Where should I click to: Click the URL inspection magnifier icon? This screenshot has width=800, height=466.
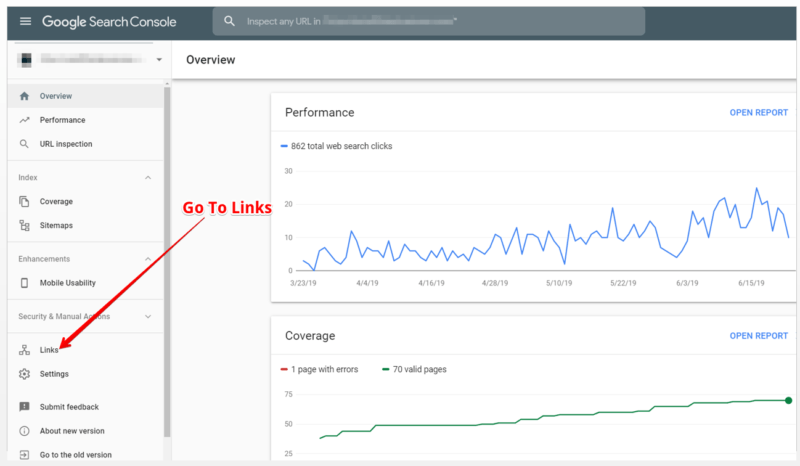(24, 144)
